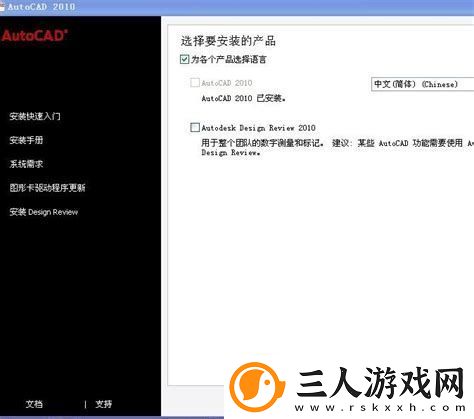Click the description starting with 用于整个团队的数字测量和标记

coord(337,148)
